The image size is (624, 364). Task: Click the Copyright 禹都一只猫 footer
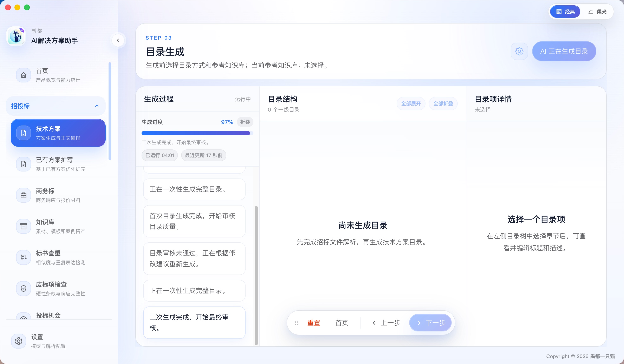pos(580,356)
